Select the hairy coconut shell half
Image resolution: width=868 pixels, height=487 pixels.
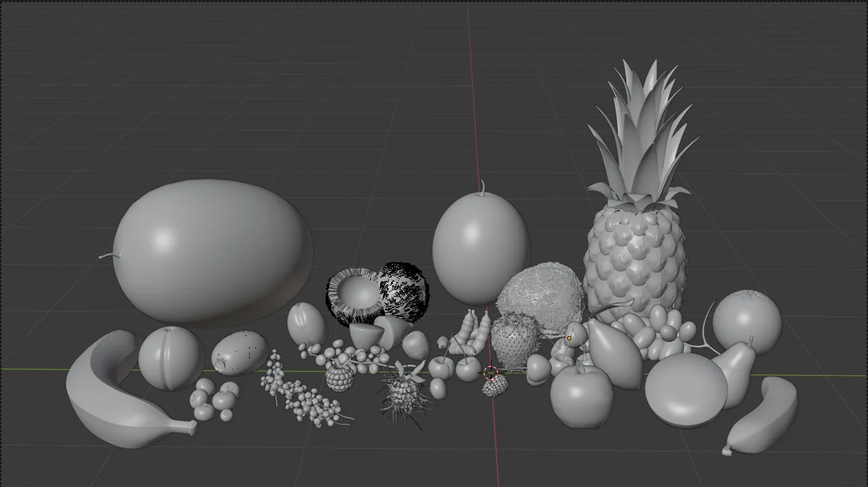click(402, 293)
